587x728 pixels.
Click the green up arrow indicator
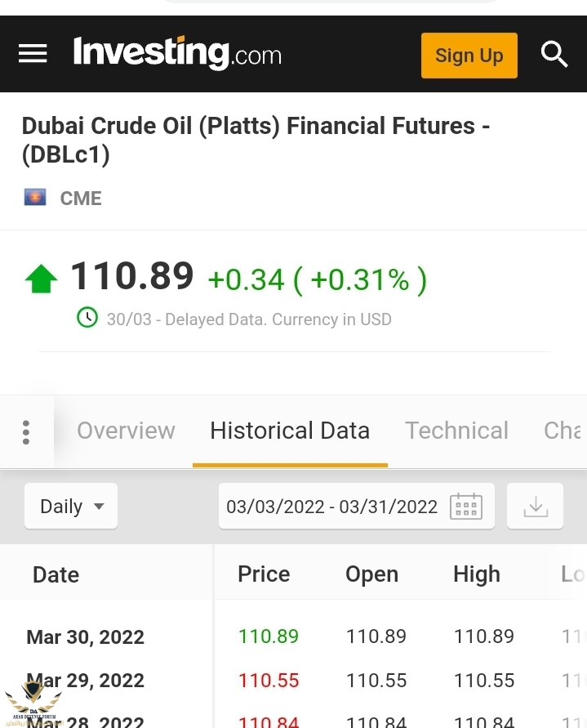tap(41, 279)
